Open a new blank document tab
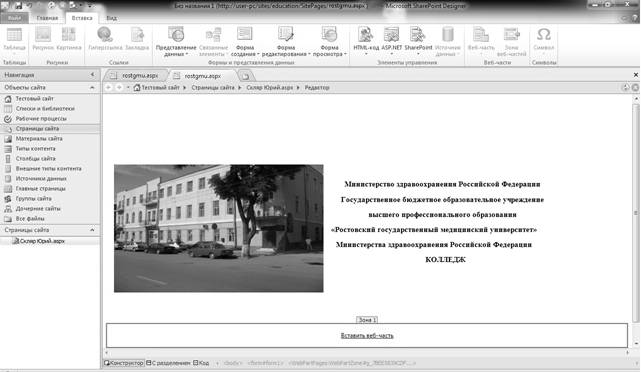The image size is (641, 372). pos(245,76)
